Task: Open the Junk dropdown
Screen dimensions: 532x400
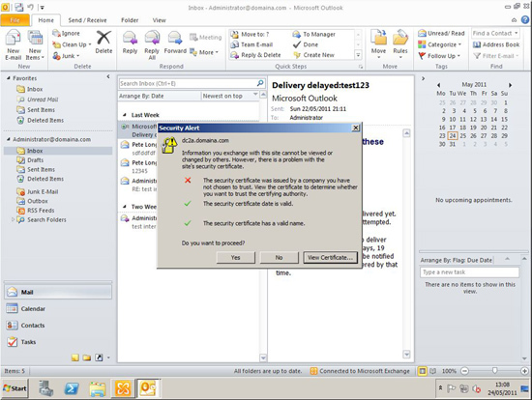Action: [x=66, y=56]
